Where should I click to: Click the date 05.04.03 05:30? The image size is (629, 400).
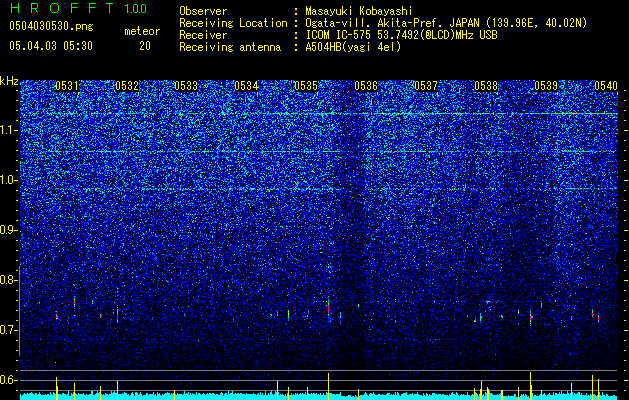[x=51, y=46]
